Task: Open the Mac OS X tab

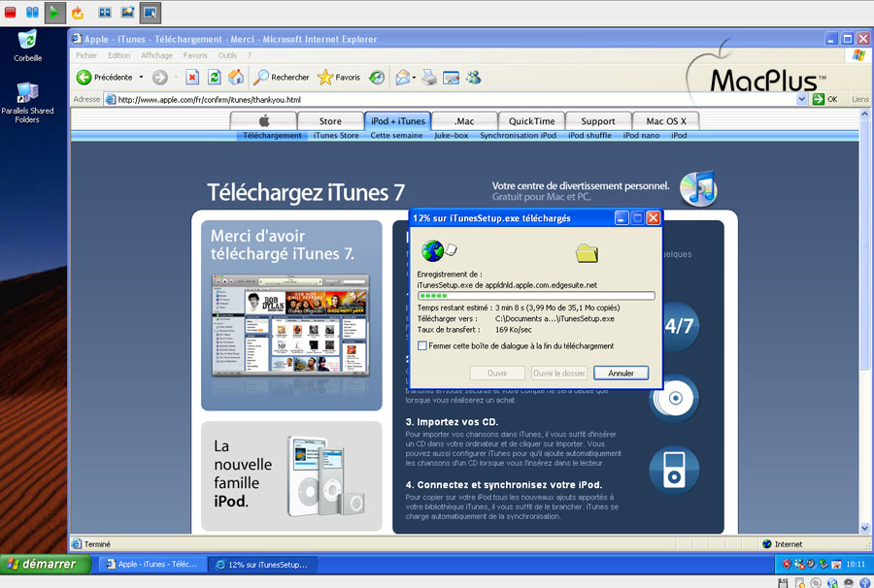Action: tap(666, 121)
